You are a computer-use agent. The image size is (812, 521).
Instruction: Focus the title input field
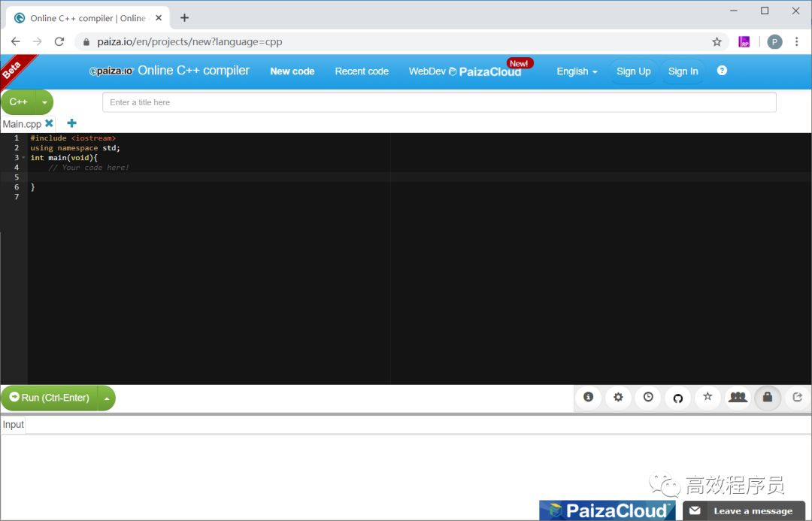click(x=439, y=102)
